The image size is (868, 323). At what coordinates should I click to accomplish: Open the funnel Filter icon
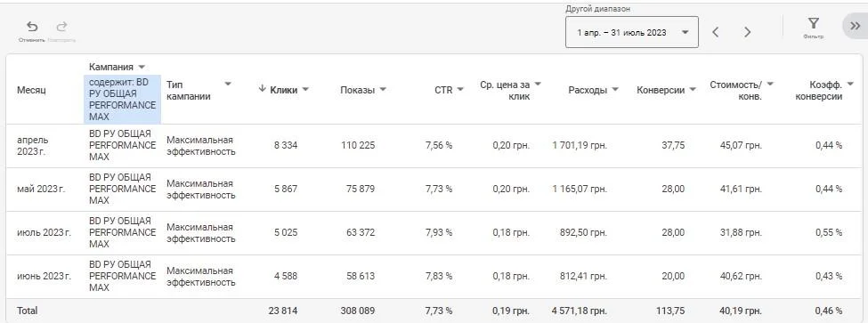pos(813,23)
